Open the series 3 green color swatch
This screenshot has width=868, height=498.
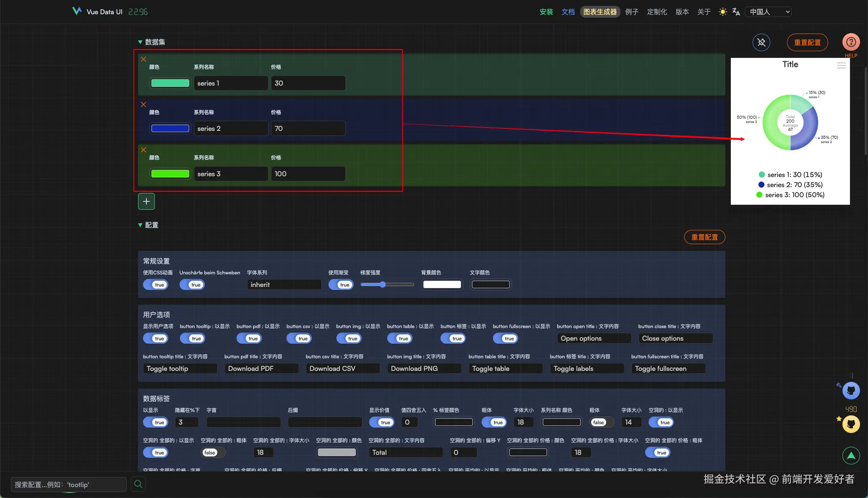click(170, 174)
